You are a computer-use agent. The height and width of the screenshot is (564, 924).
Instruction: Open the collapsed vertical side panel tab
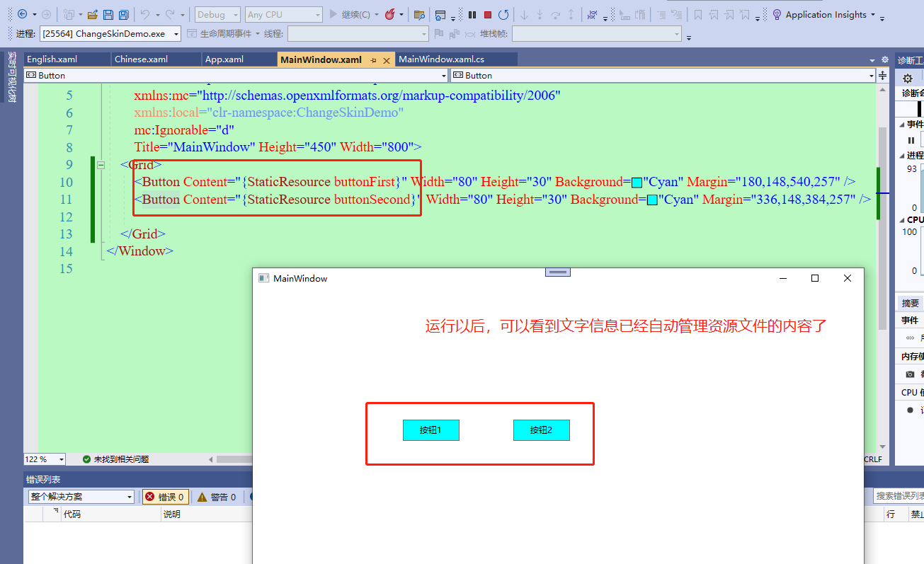pos(11,77)
